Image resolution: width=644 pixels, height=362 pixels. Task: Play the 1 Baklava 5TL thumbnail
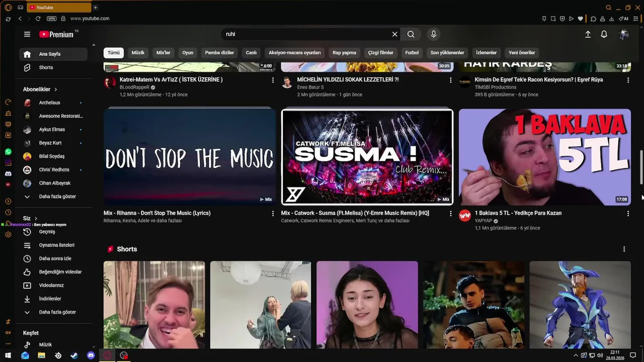coord(545,157)
